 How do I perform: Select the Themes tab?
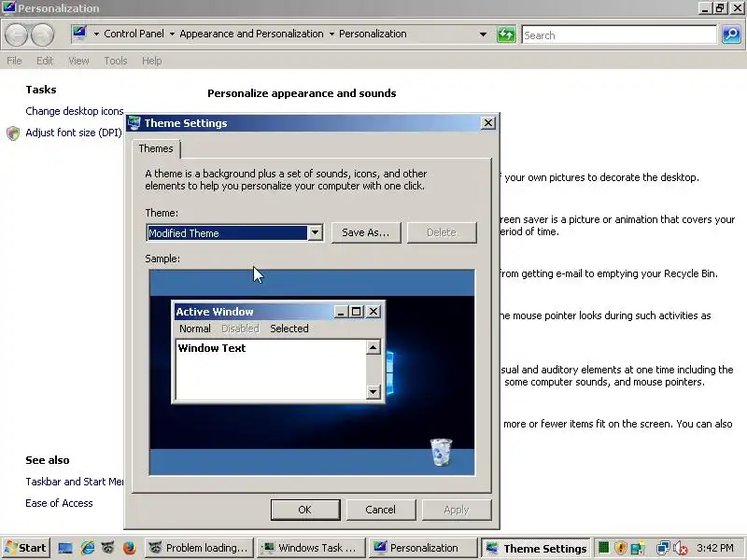tap(156, 148)
